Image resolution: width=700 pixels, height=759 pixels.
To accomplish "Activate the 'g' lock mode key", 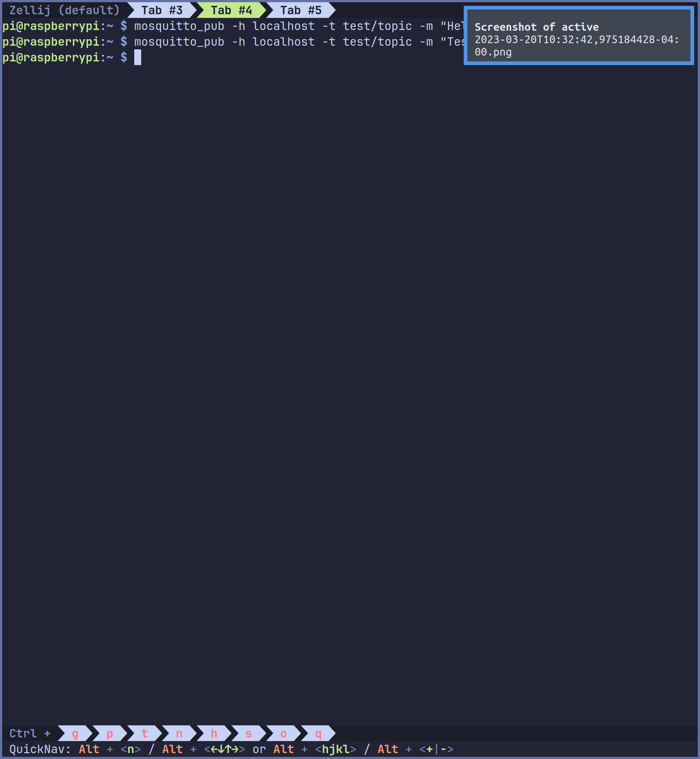I will click(x=75, y=733).
